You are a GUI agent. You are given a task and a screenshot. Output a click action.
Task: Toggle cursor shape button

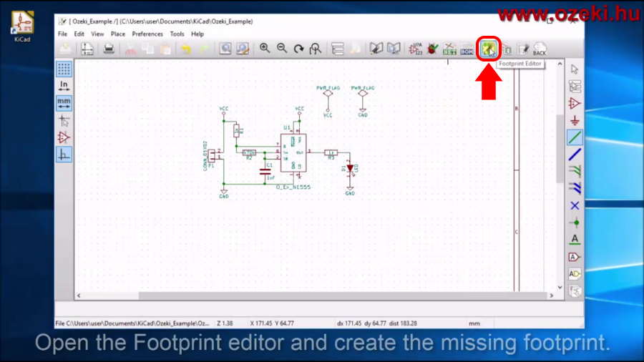[x=64, y=121]
